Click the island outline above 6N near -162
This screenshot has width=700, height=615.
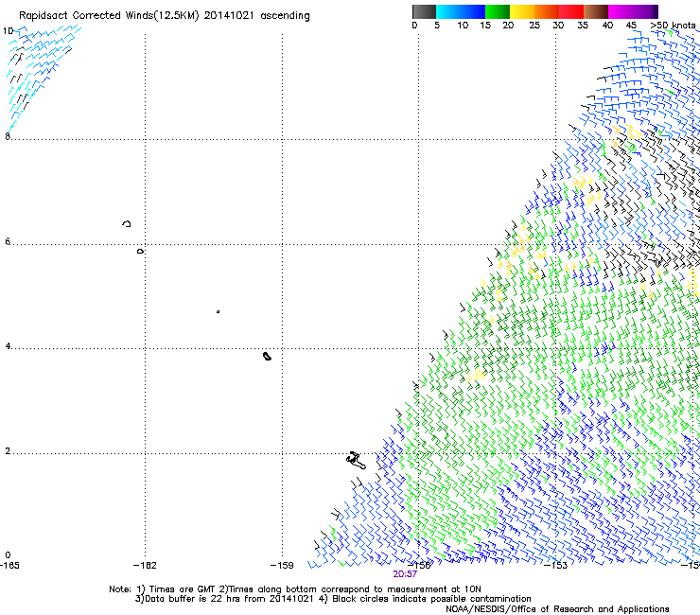pyautogui.click(x=127, y=223)
